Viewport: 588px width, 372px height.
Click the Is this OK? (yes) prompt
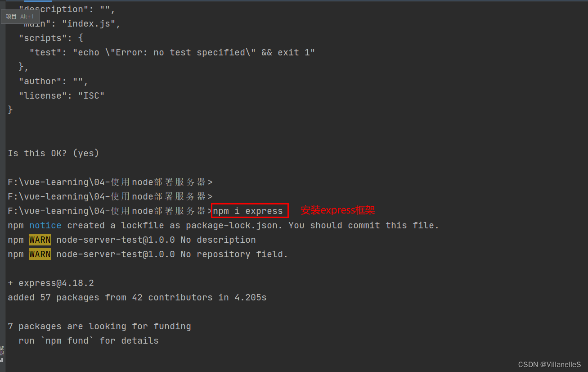53,153
